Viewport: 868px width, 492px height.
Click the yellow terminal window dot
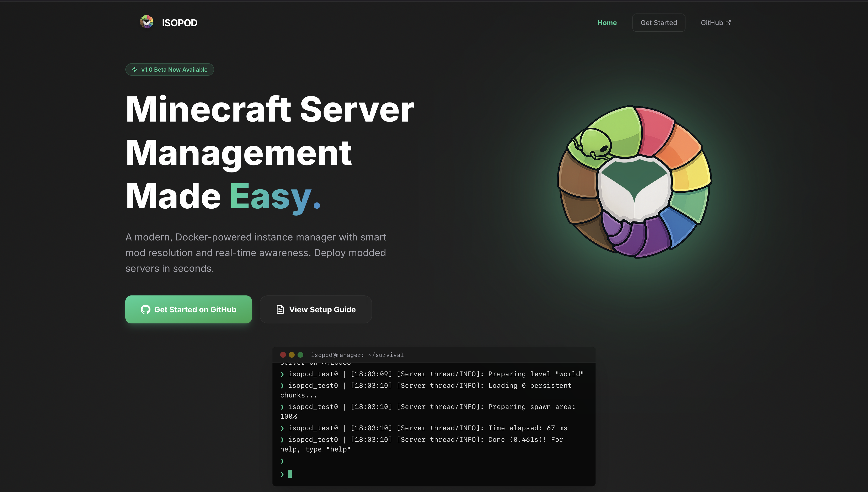[x=292, y=355]
